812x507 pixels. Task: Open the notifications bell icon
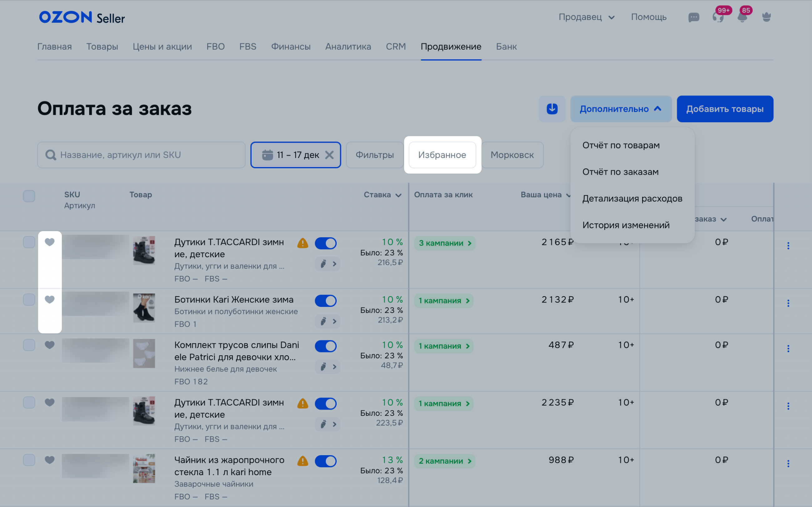(742, 17)
